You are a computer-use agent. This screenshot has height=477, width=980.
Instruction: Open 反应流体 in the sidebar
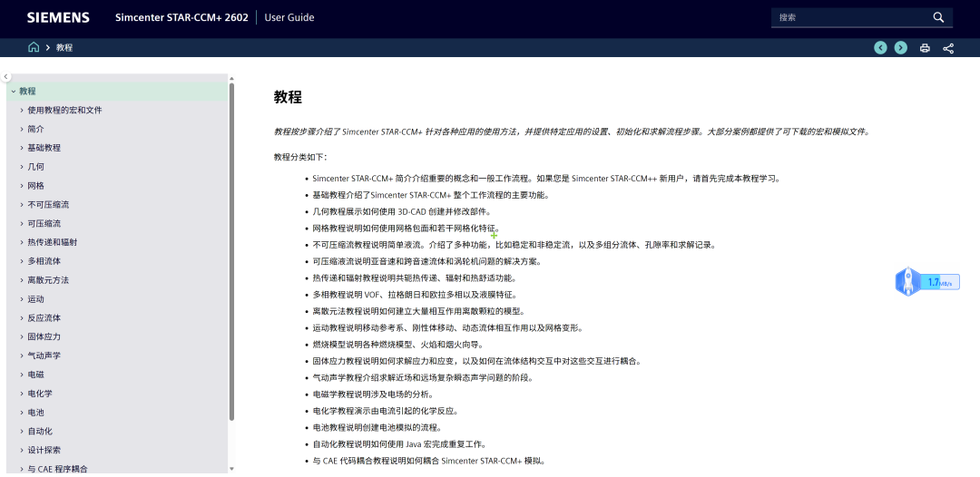(44, 317)
